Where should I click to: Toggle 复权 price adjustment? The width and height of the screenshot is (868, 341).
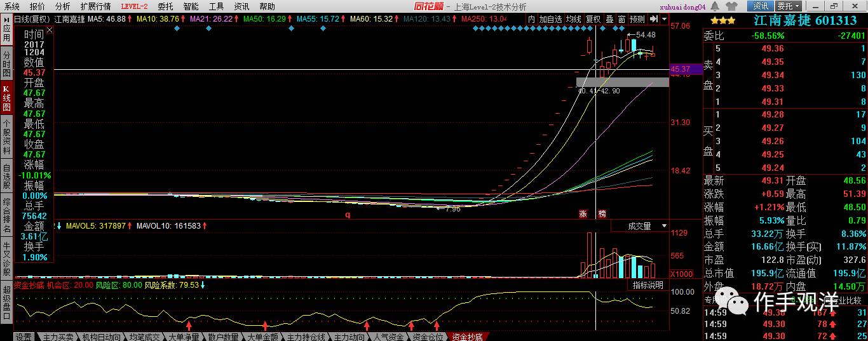pos(593,19)
